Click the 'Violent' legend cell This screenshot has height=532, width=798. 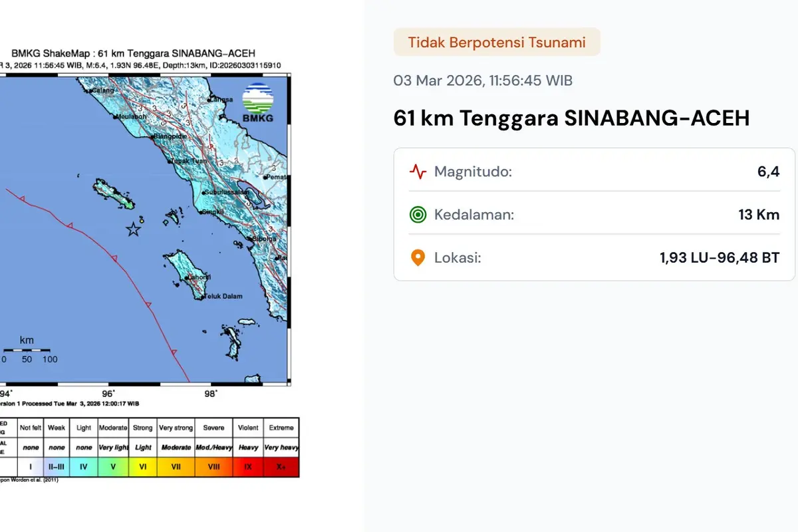[248, 428]
